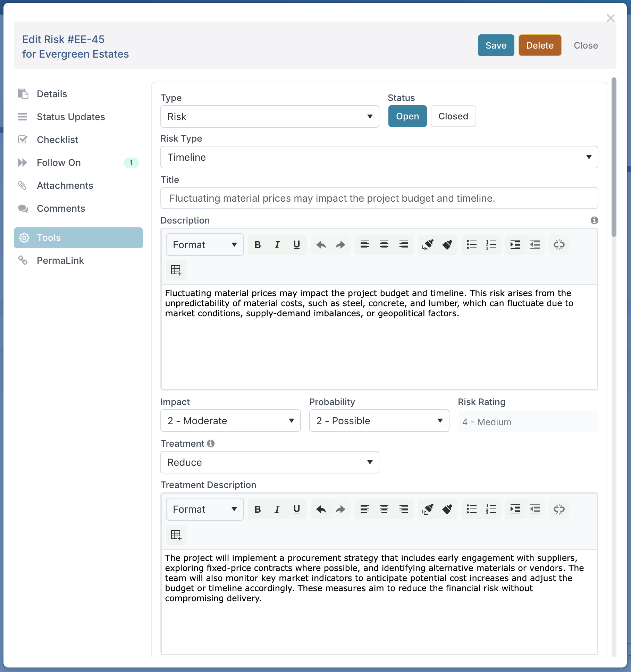The image size is (631, 672).
Task: Click Undo in Treatment Description toolbar
Action: (x=321, y=509)
